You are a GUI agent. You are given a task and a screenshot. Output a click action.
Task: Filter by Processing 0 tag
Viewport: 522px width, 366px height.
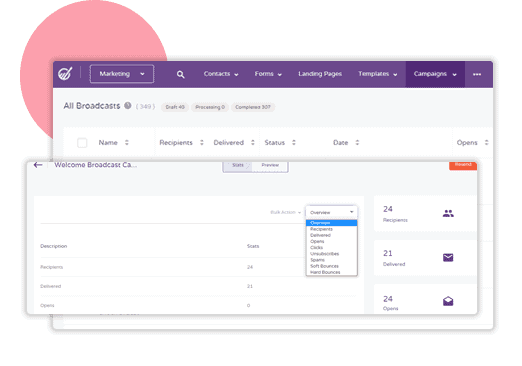coord(210,107)
